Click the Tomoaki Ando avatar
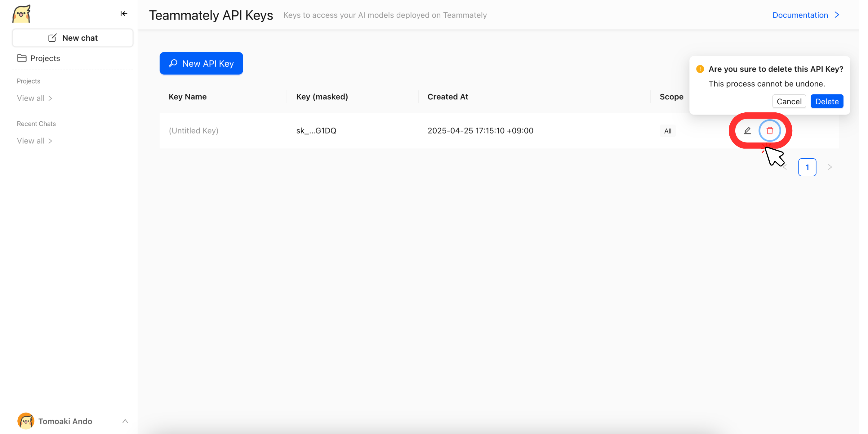 click(26, 421)
